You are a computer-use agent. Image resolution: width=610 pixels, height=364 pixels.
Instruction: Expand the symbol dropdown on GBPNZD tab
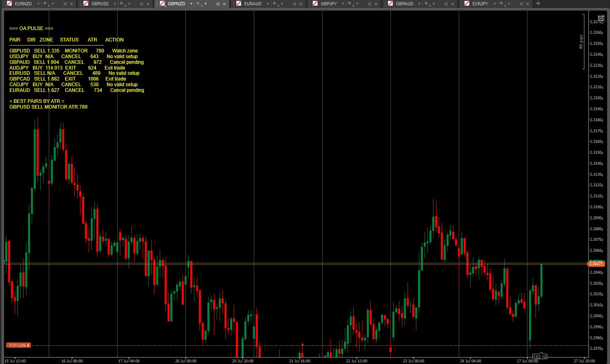[x=191, y=4]
